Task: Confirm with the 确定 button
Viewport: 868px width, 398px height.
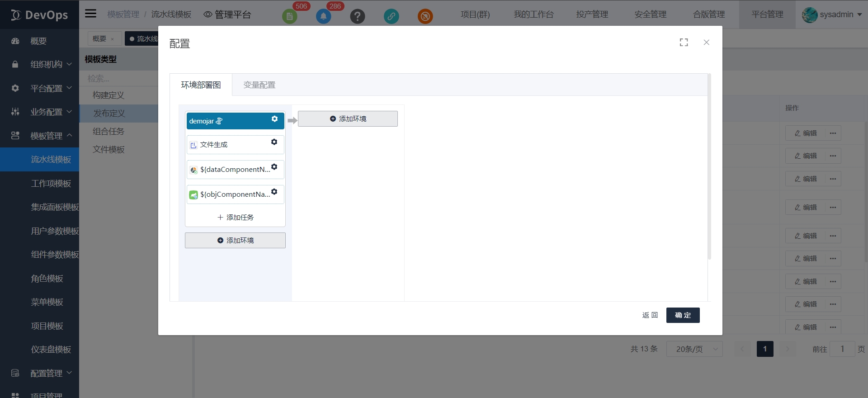Action: [683, 315]
